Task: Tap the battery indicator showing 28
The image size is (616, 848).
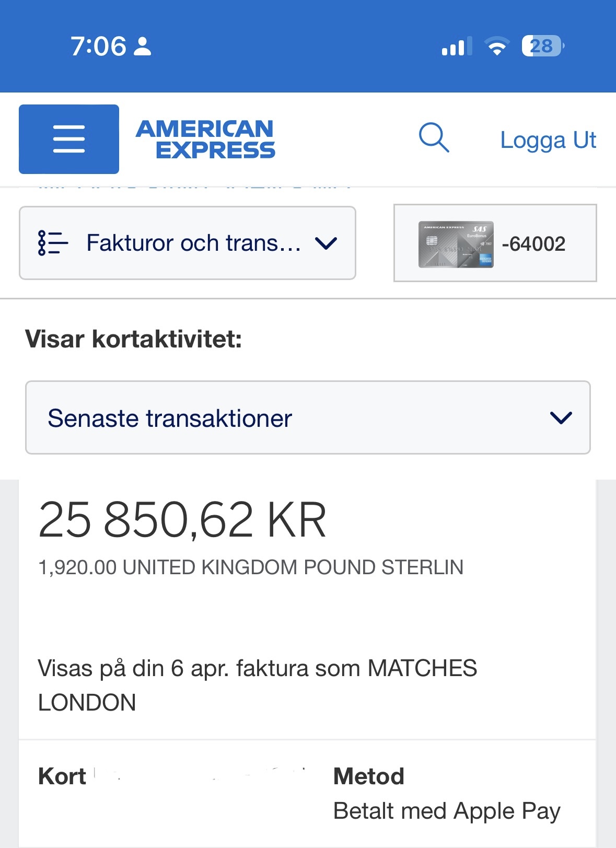Action: tap(542, 46)
